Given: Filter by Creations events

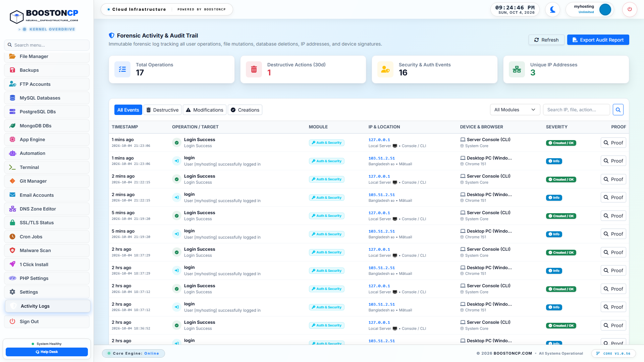Looking at the screenshot, I should [x=245, y=110].
